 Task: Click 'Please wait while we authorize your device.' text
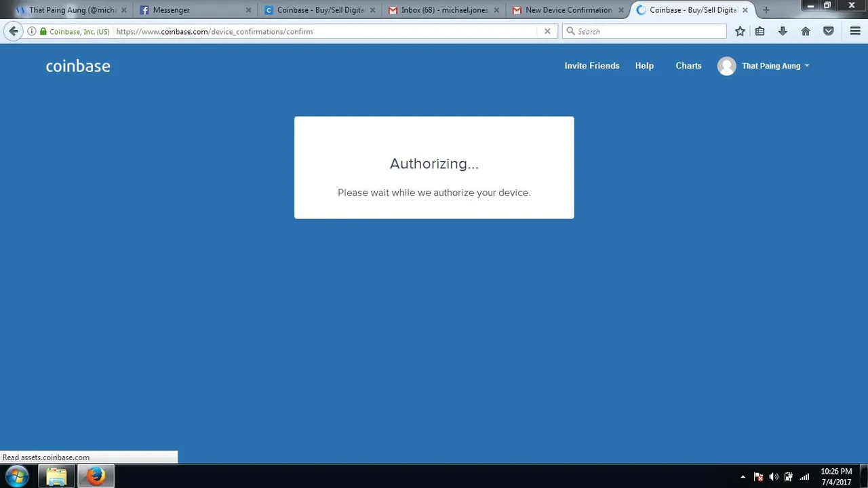pos(434,193)
